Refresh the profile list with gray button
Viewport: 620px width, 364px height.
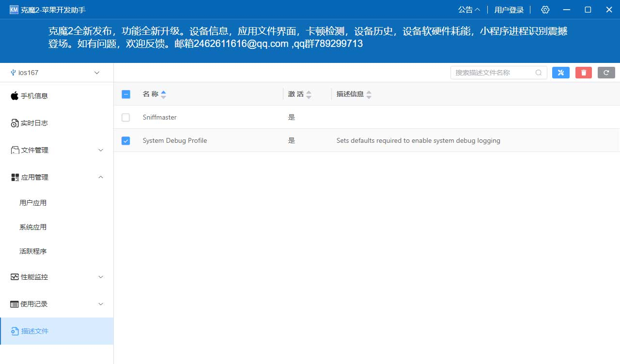click(x=606, y=73)
